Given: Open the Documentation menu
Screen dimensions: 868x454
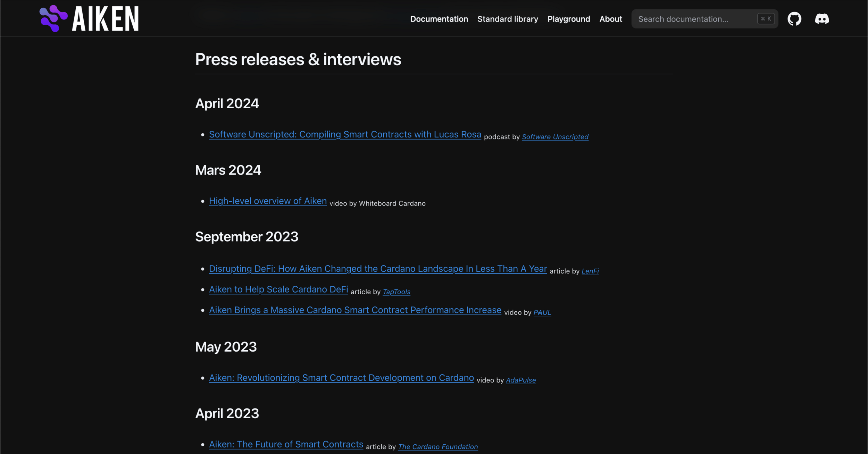Looking at the screenshot, I should [x=439, y=19].
